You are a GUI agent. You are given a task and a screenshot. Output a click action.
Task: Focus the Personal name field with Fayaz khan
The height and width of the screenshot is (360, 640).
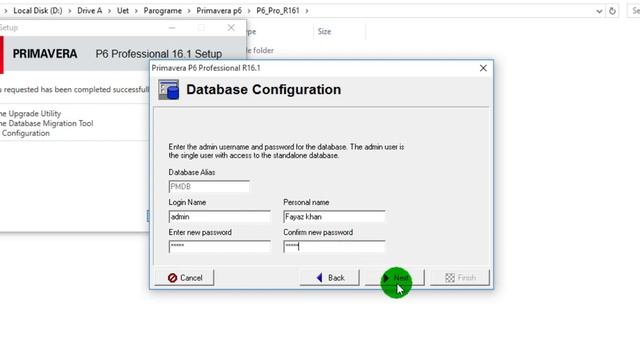334,217
